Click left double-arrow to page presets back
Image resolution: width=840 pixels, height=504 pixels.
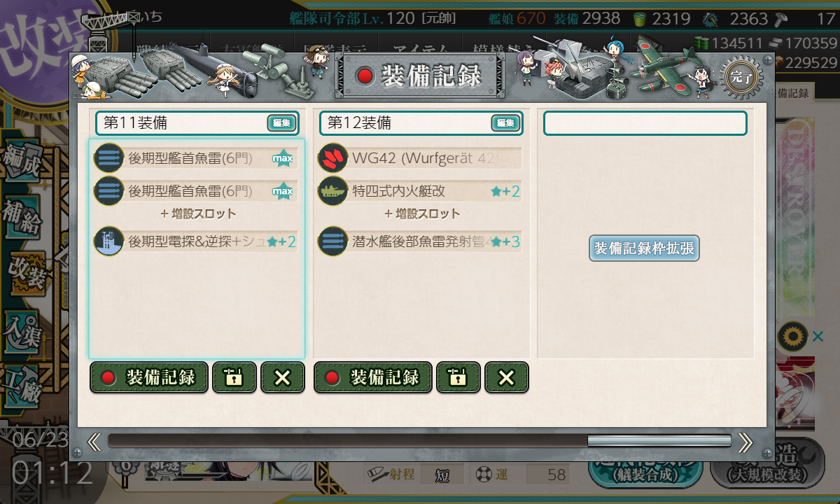coord(94,442)
